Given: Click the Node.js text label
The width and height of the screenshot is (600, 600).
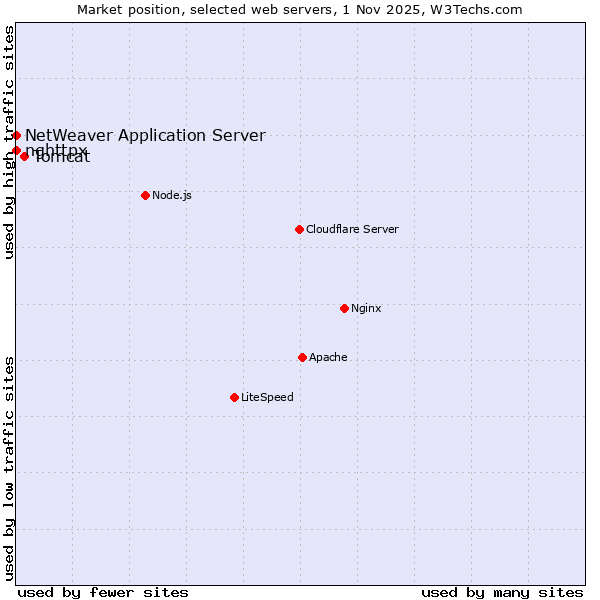Looking at the screenshot, I should coord(172,195).
